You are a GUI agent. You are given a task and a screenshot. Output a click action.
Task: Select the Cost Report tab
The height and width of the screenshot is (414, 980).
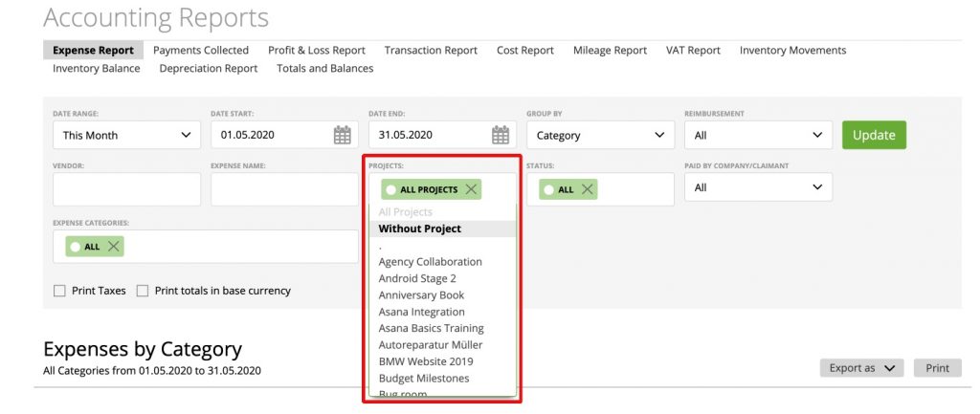525,51
